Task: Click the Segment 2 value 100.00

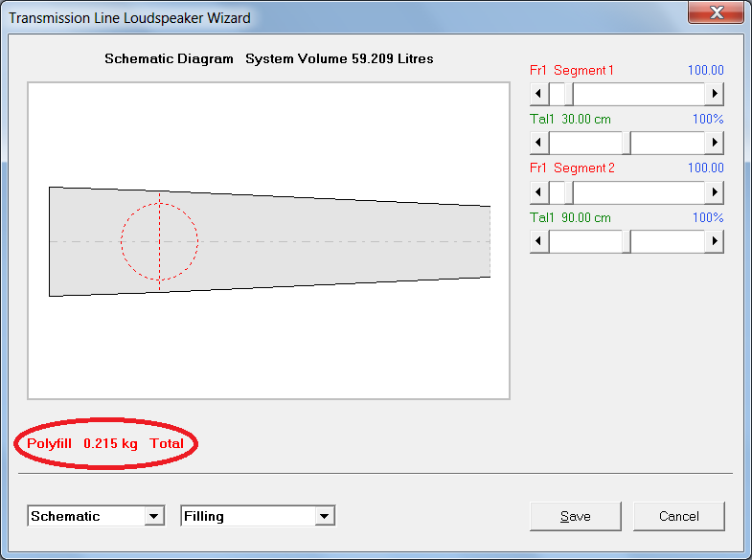Action: (705, 168)
